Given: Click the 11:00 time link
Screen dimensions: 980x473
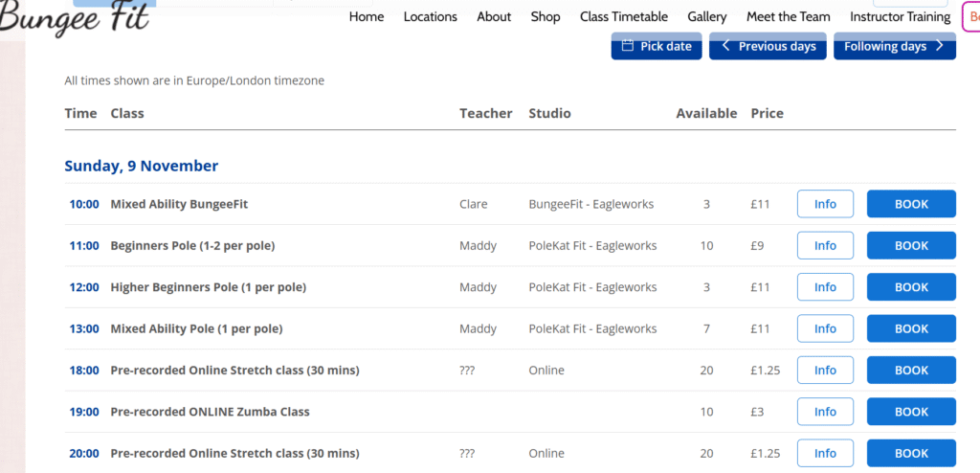Looking at the screenshot, I should (84, 246).
